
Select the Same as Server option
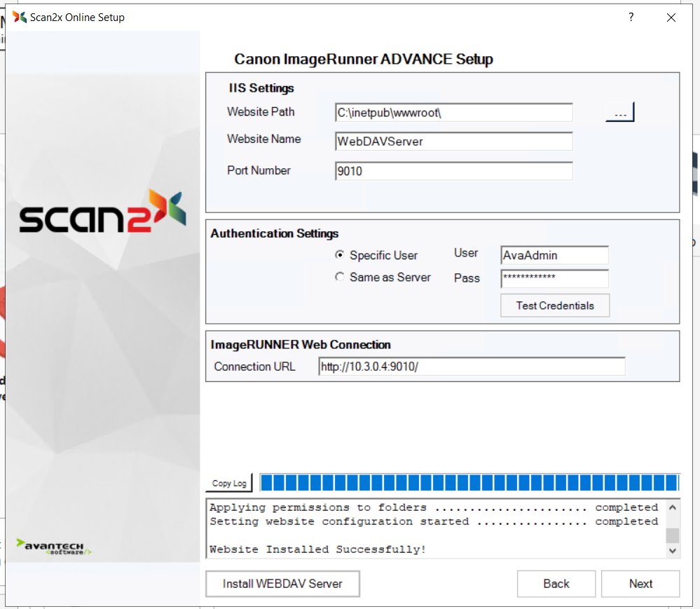[x=340, y=277]
